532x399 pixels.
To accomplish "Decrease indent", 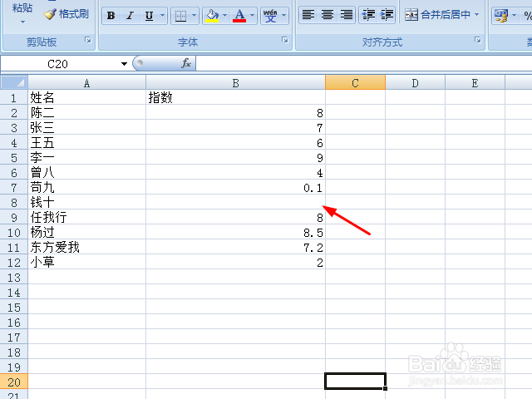I will click(368, 15).
